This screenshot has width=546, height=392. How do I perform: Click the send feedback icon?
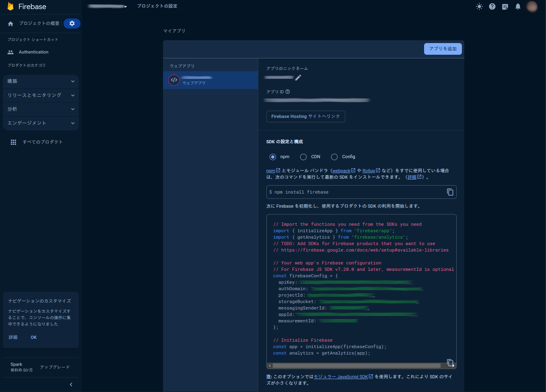coord(505,6)
